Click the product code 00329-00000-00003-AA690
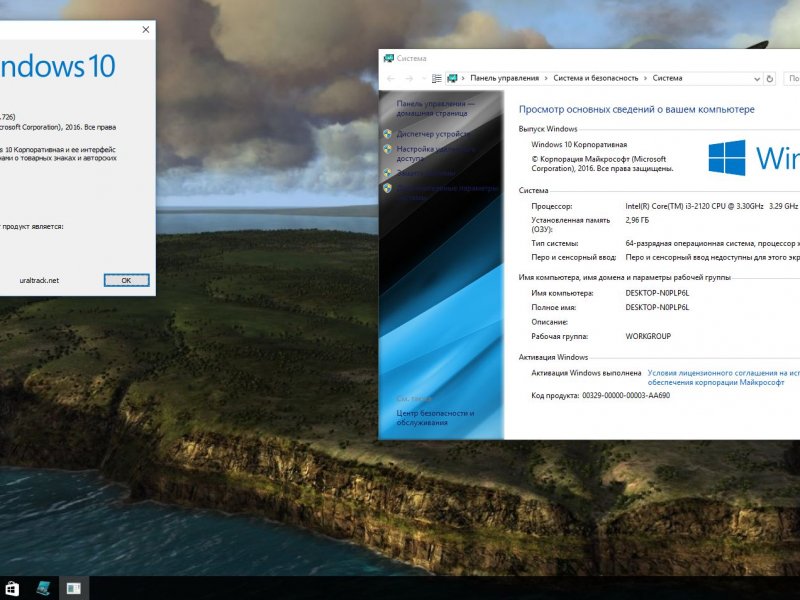 [626, 395]
